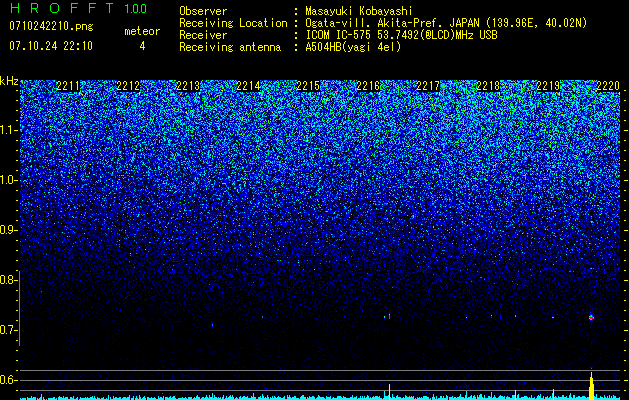This screenshot has width=629, height=400.
Task: Click the 'Observer' field label
Action: tap(203, 11)
